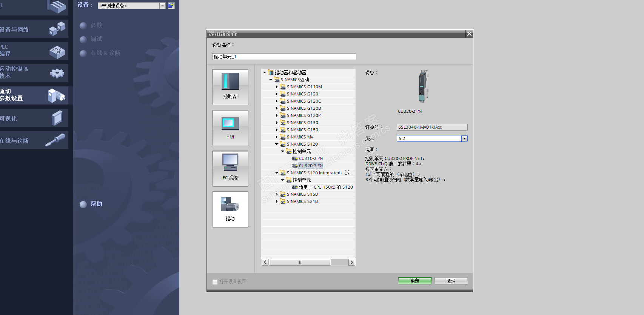Screen dimensions: 644x315
Task: Select the 驱动参数设置 portal icon
Action: (57, 95)
